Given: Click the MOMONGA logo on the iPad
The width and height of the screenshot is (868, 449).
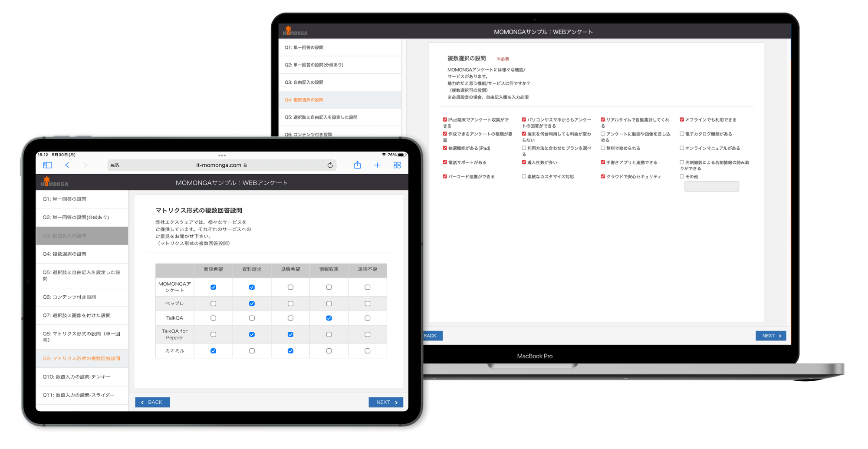Looking at the screenshot, I should coord(54,182).
